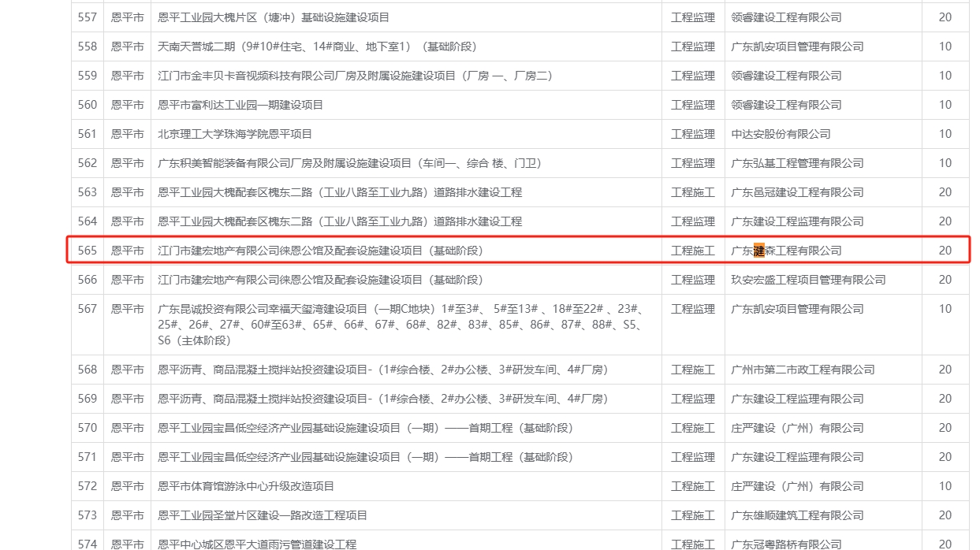Screen dimensions: 980x550
Task: Click company 领睿建设工程有限公司 in row 557
Action: 786,17
